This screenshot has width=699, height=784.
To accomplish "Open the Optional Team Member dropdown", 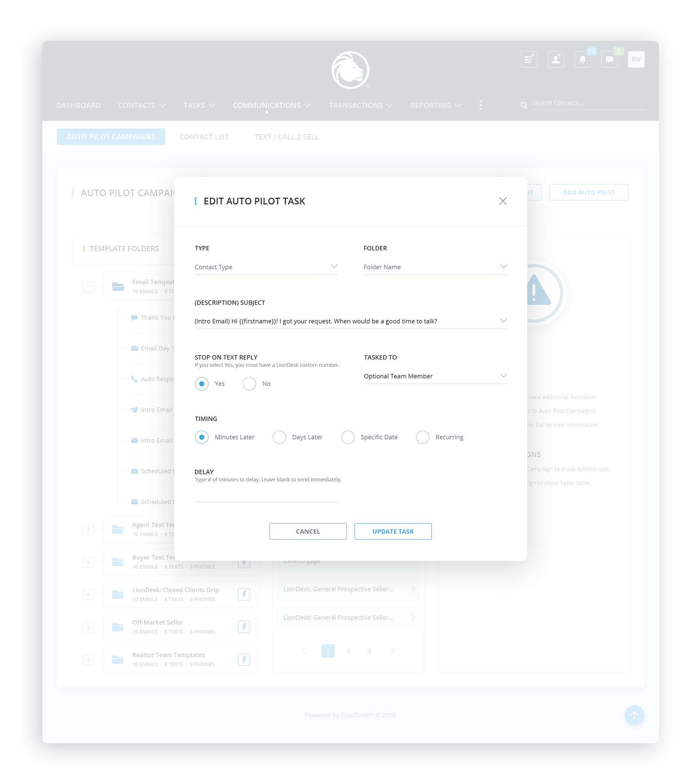I will point(435,376).
